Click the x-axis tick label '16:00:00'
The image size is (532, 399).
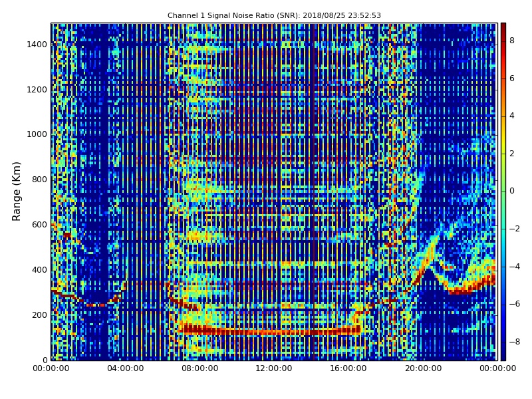(x=348, y=368)
